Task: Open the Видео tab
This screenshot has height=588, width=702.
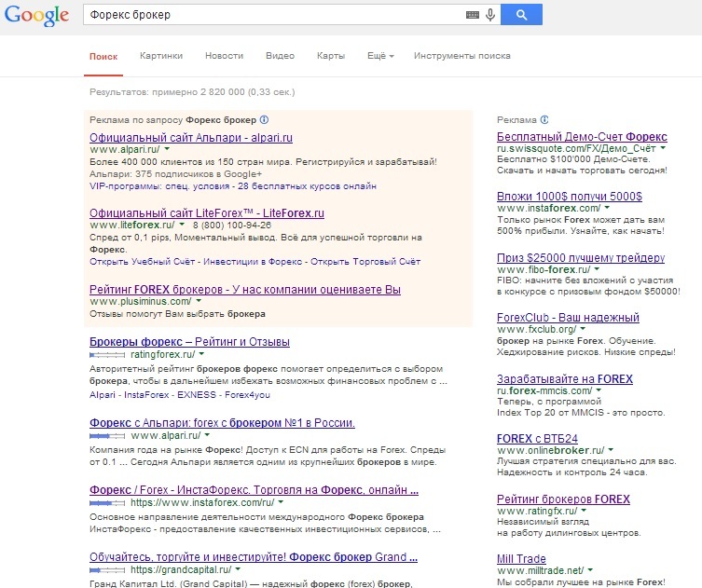Action: [280, 56]
